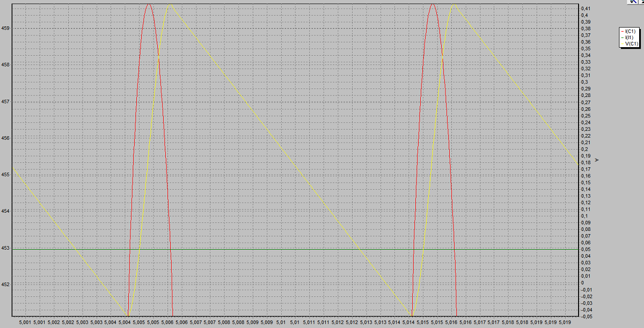Image resolution: width=644 pixels, height=328 pixels.
Task: Select the V(C1) label in the legend
Action: (x=631, y=44)
